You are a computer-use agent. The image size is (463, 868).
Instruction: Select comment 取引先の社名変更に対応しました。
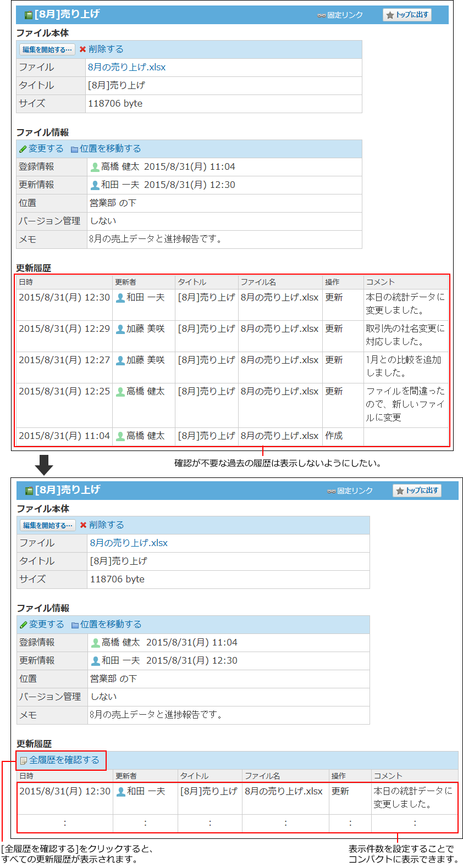tap(405, 335)
